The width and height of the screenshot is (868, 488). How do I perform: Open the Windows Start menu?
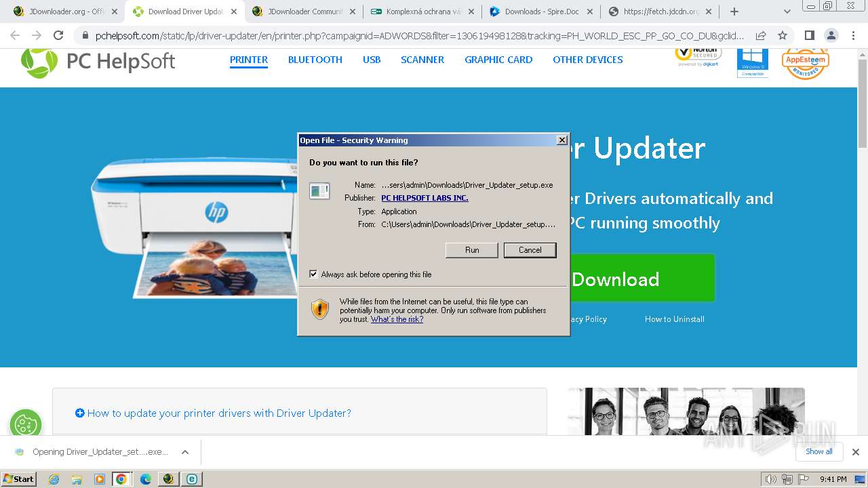(19, 479)
